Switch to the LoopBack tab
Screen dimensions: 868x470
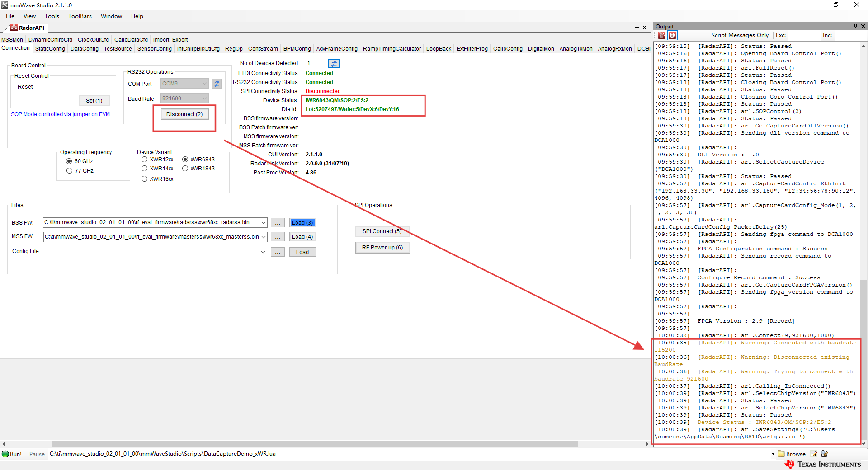click(x=439, y=49)
